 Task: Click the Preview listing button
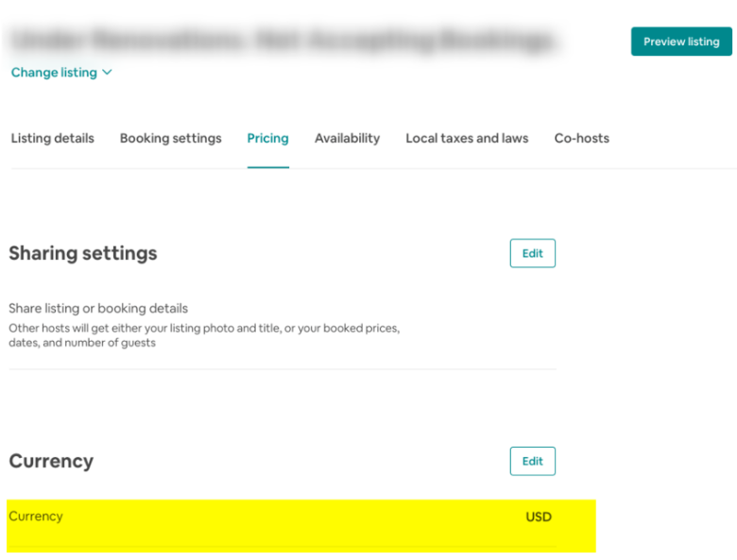point(681,42)
